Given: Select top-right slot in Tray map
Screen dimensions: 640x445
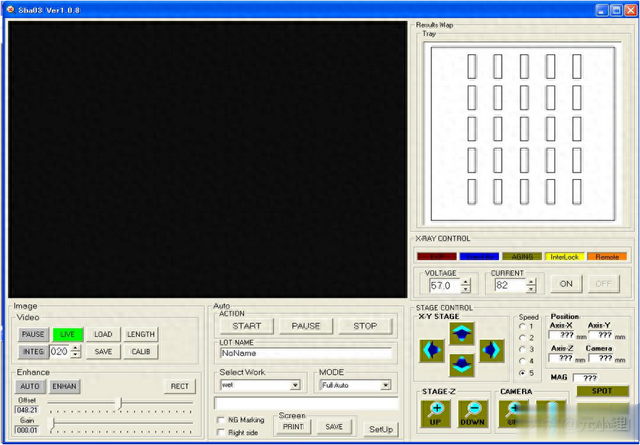Looking at the screenshot, I should [577, 67].
